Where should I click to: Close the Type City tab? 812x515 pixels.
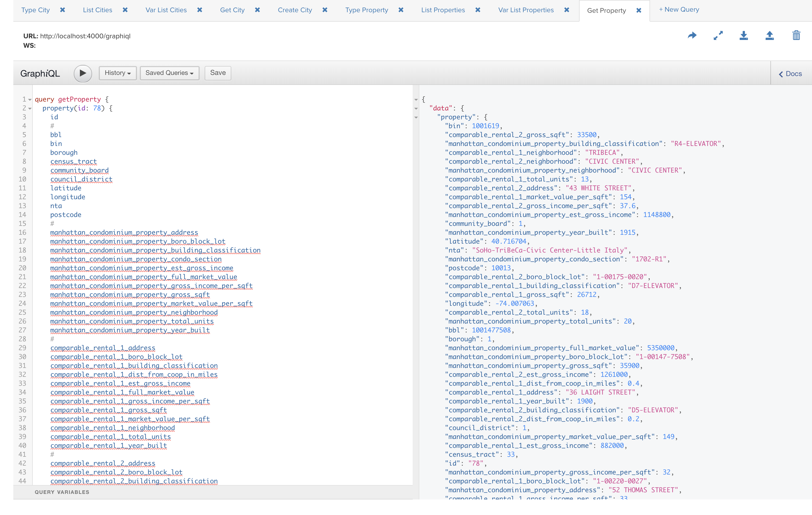62,10
